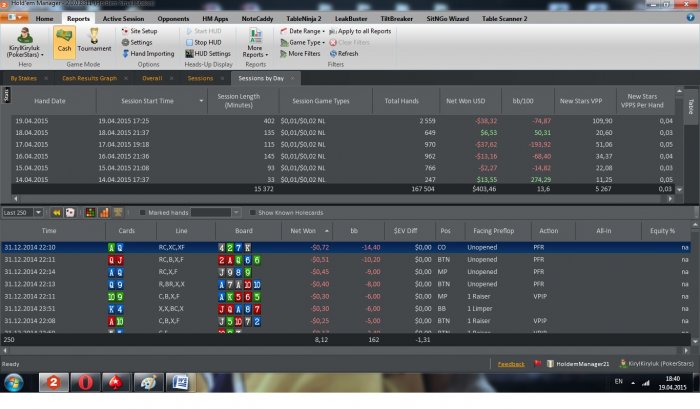Click the tan hourglass-shaped icon in hands toolbar

point(118,212)
